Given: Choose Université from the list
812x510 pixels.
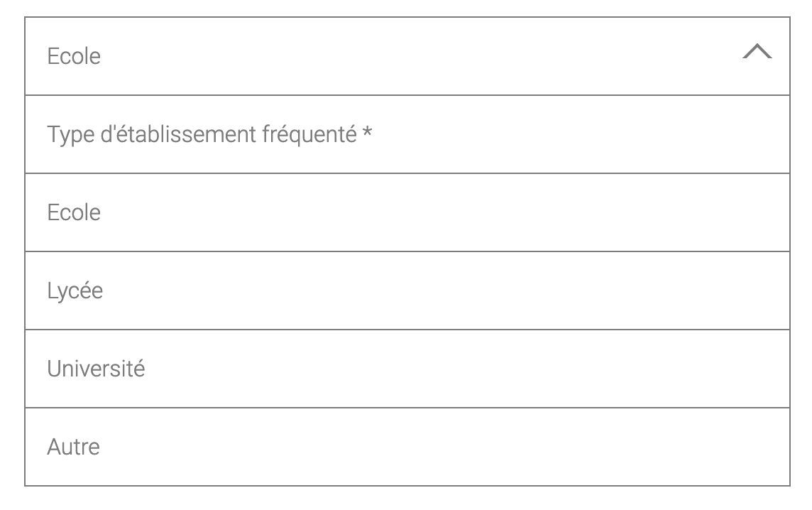Looking at the screenshot, I should pos(407,369).
